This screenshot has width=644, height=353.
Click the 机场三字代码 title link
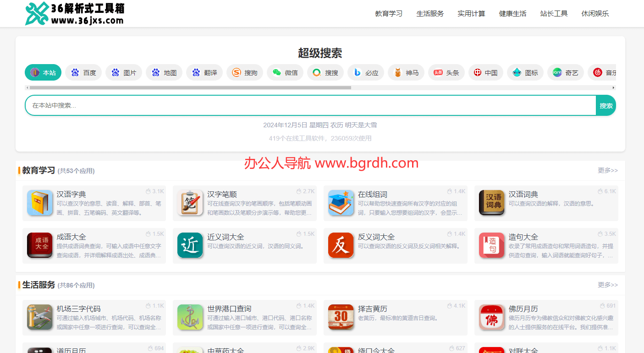79,309
